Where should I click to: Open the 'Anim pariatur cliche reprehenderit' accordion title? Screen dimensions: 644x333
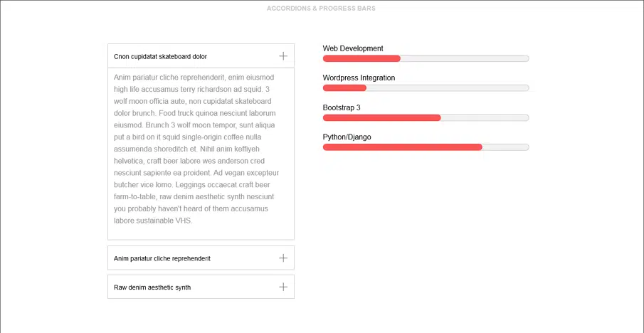(x=162, y=258)
